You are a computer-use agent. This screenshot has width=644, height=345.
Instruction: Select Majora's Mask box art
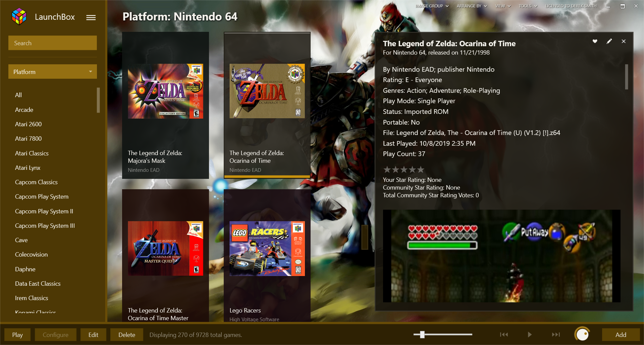click(165, 91)
